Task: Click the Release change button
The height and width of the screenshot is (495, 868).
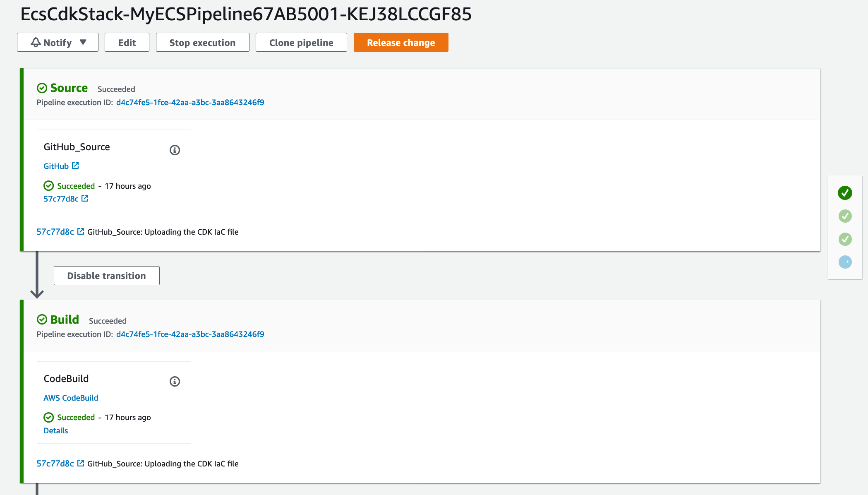Action: point(400,42)
